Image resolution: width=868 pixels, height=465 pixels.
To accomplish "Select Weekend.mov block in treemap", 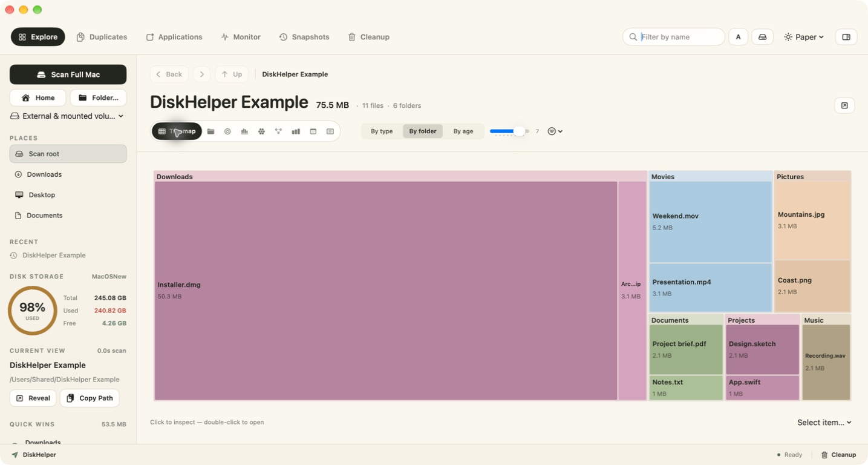I will tap(711, 222).
